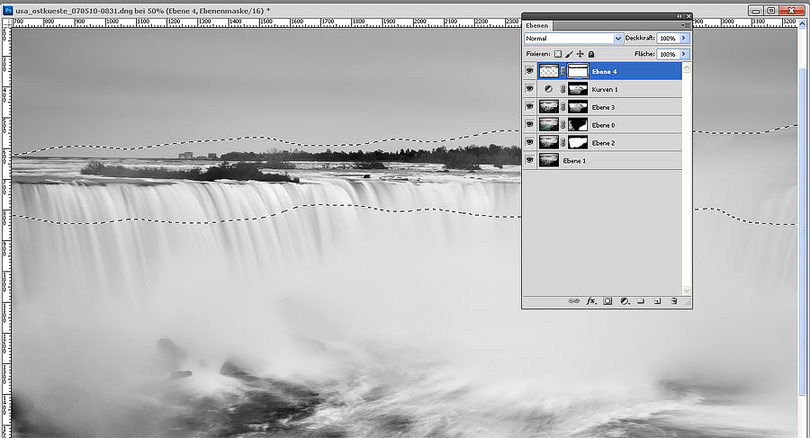Click the Fläche 100% value field
810x438 pixels.
(x=667, y=54)
